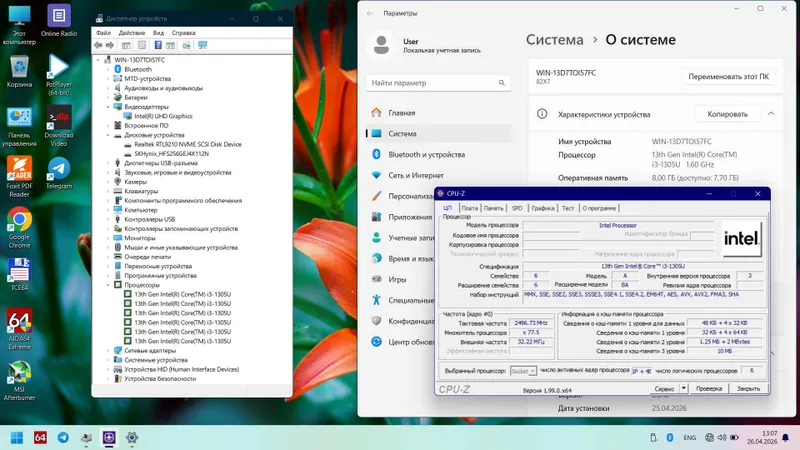Image resolution: width=800 pixels, height=450 pixels.
Task: Select Устройства безопасности tree item
Action: tap(160, 379)
